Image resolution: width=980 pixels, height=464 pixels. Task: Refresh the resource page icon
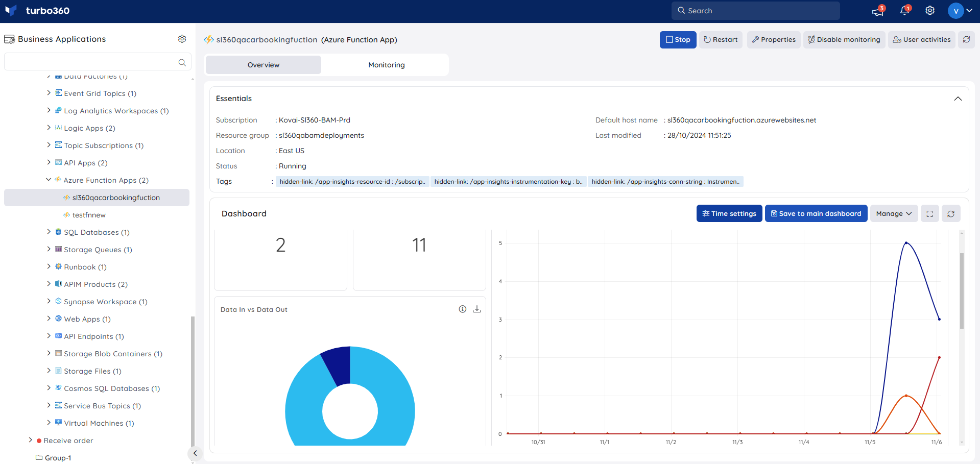[966, 40]
